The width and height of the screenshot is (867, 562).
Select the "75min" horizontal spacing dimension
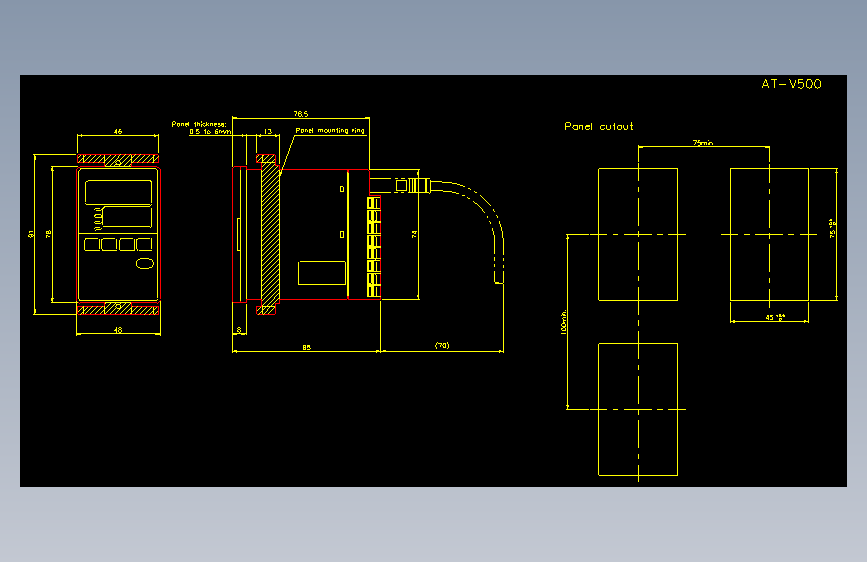point(703,143)
